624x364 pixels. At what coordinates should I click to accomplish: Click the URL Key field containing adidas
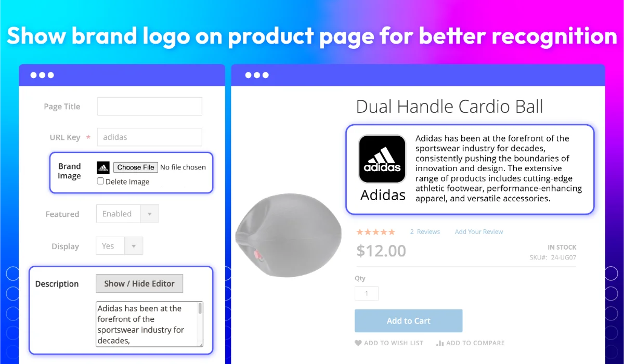point(150,137)
